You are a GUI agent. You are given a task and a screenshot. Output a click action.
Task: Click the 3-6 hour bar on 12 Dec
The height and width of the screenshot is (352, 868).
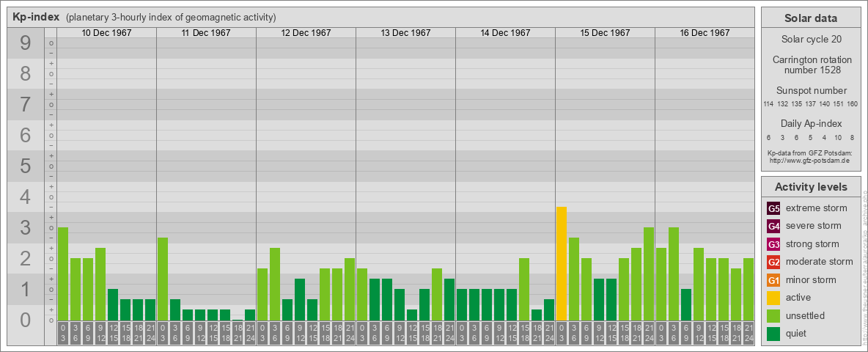point(275,284)
